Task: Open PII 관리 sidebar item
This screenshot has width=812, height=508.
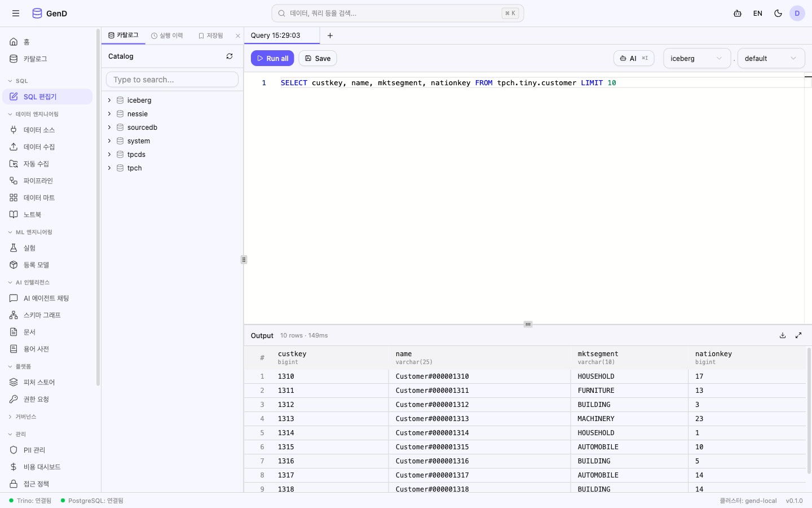Action: click(47, 450)
